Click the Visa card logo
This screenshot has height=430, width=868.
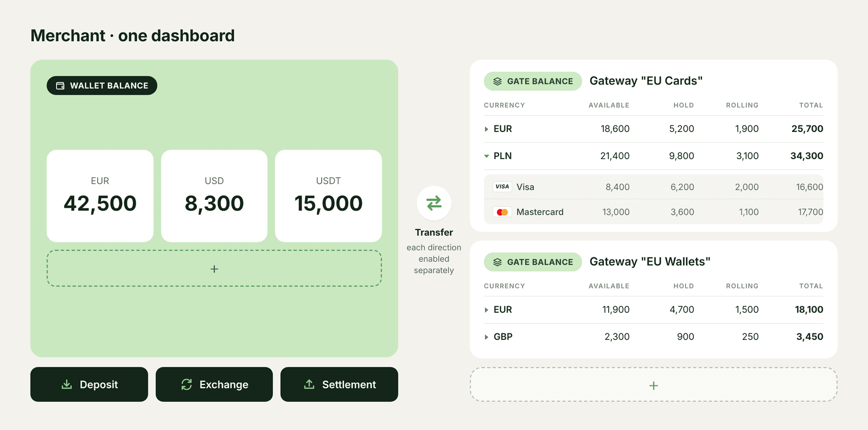point(502,187)
